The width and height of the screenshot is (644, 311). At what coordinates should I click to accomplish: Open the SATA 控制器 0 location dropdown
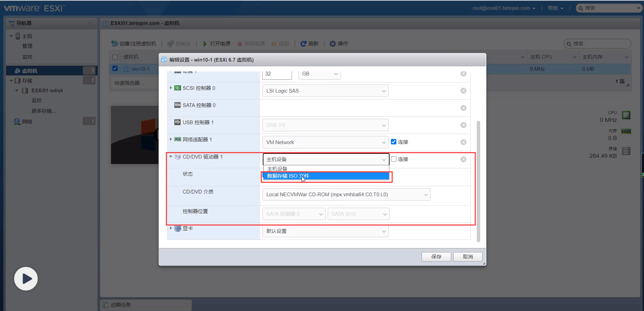pyautogui.click(x=294, y=214)
